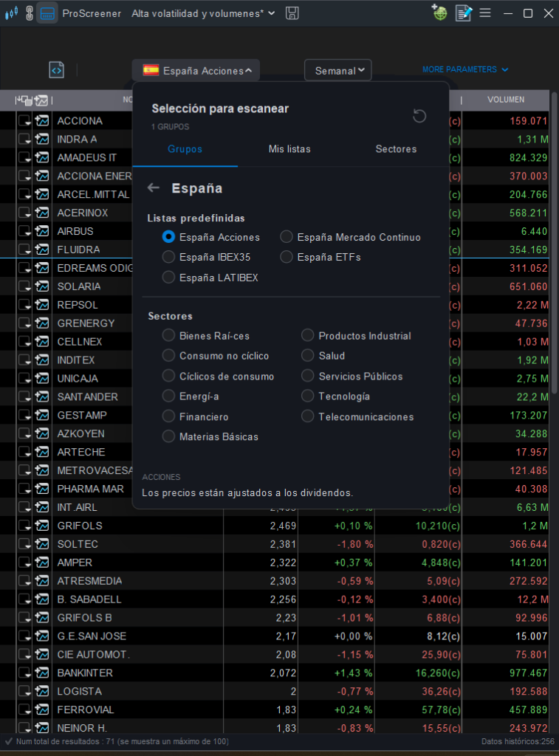Viewport: 559px width, 756px height.
Task: Choose the Telecomunicaciones sector radio
Action: pyautogui.click(x=307, y=416)
